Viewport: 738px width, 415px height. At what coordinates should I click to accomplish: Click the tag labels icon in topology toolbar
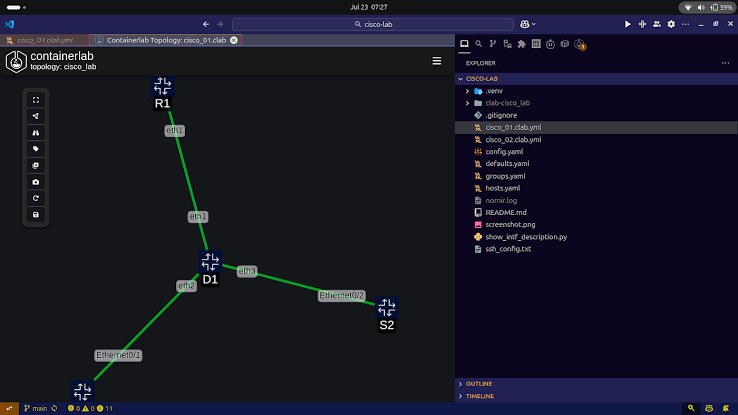coord(36,149)
